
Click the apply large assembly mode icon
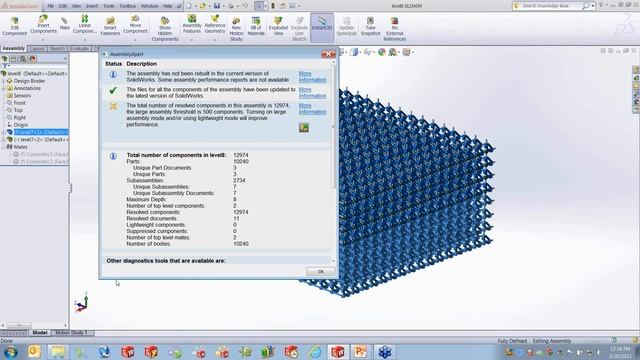304,127
